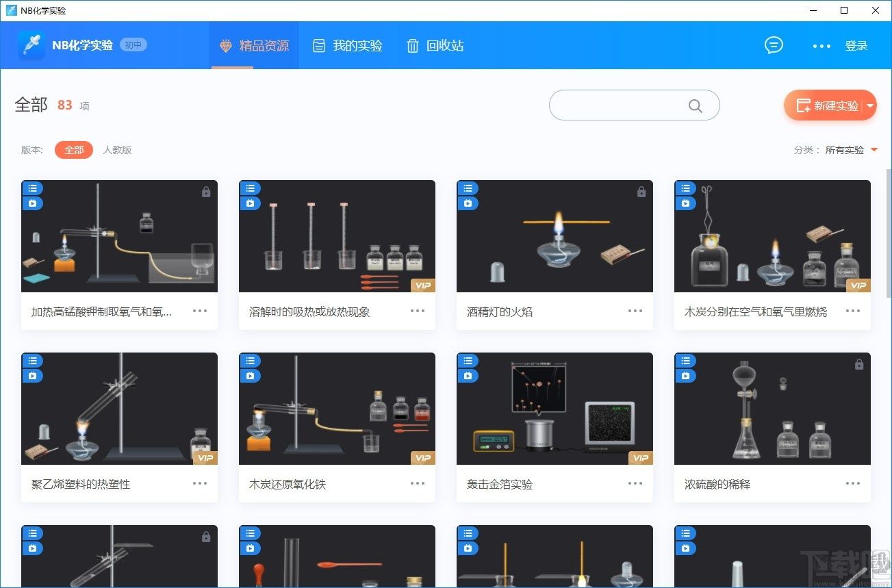Screen dimensions: 892x588
Task: Click the video icon on 酒精灯的火焰 card
Action: (x=467, y=203)
